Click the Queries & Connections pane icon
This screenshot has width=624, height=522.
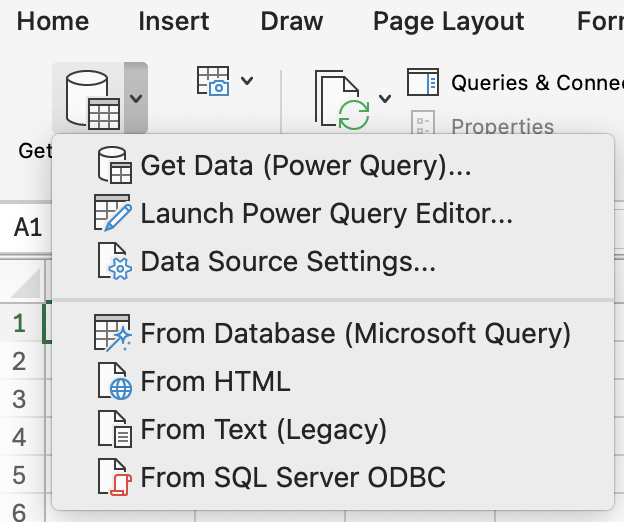pos(423,82)
